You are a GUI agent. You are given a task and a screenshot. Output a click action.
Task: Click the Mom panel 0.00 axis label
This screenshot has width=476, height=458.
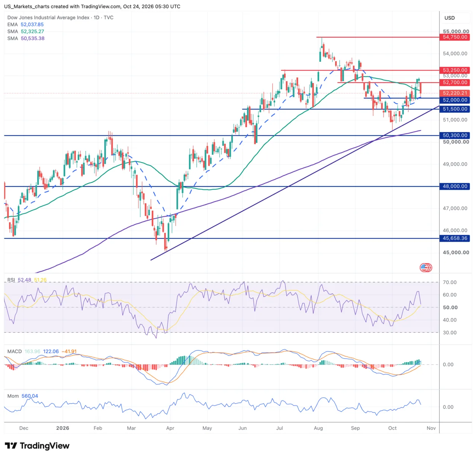[448, 407]
